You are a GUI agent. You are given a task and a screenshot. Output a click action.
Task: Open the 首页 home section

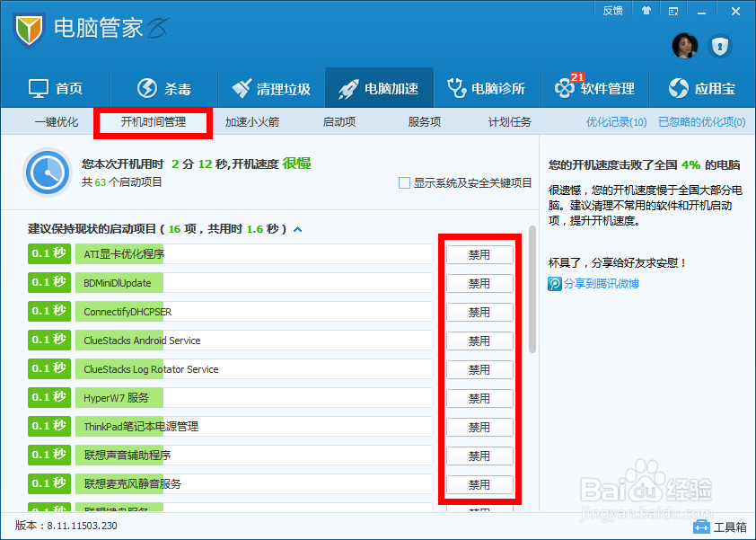click(x=56, y=88)
